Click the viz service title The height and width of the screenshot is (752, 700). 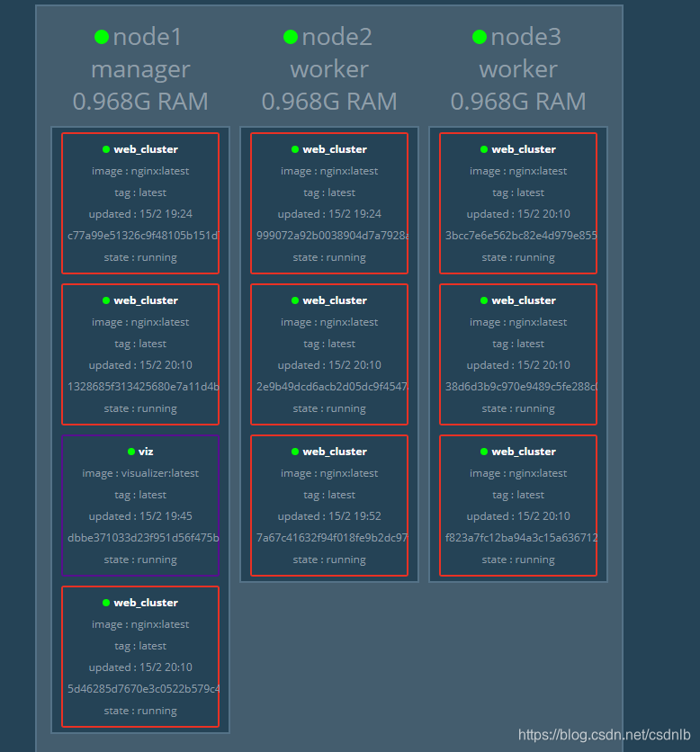pos(146,452)
